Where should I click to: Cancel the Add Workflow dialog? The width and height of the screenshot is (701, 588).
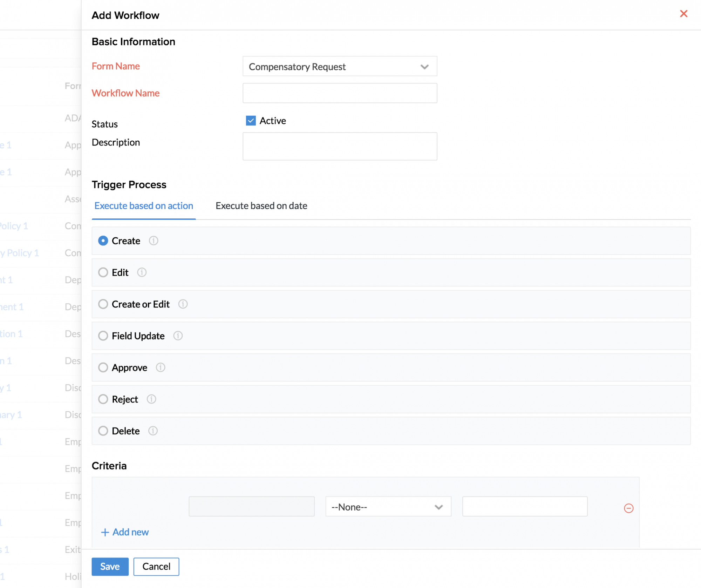click(156, 567)
